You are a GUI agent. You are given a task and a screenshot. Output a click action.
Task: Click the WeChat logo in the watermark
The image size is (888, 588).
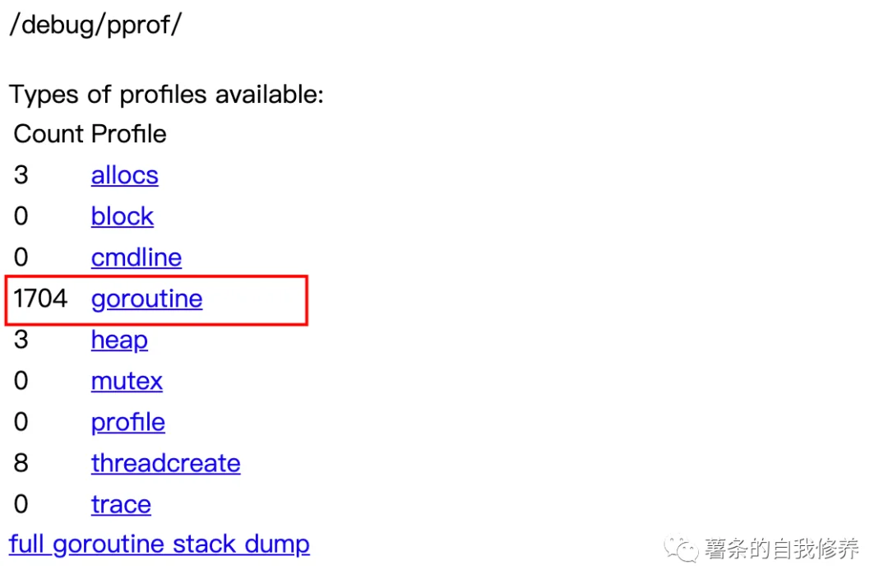pos(682,549)
